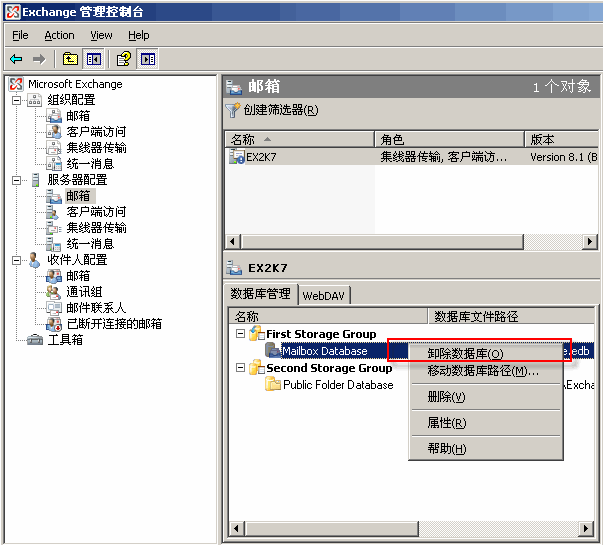This screenshot has height=545, width=603.
Task: Click database list scrollbar right arrow
Action: 585,528
